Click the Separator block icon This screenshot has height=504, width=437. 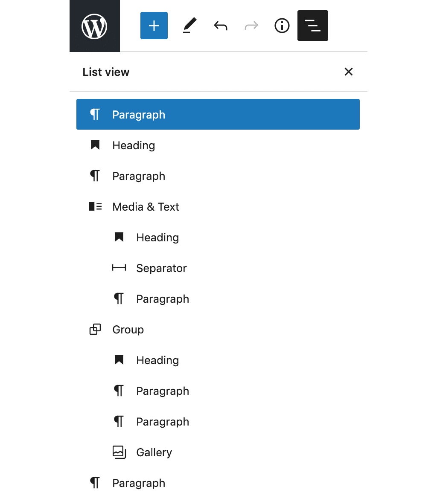pos(119,268)
